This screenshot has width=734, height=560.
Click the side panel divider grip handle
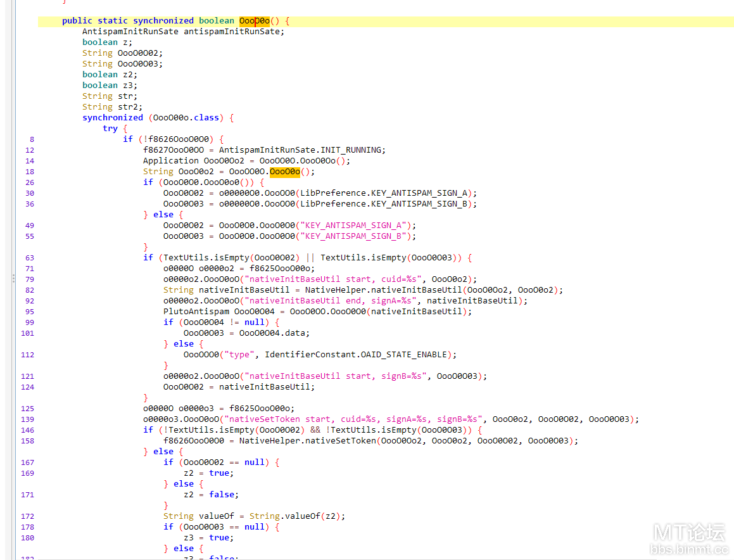pos(13,279)
